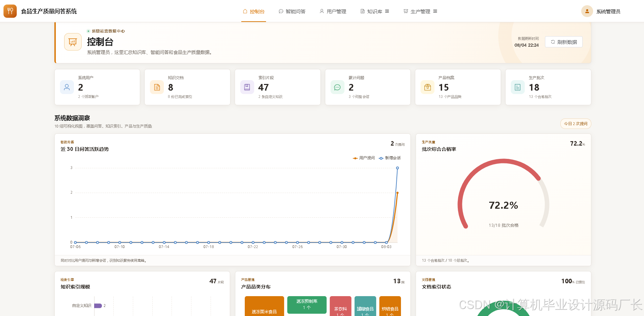644x316 pixels.
Task: Toggle the 用户提问 legend series
Action: click(x=364, y=158)
